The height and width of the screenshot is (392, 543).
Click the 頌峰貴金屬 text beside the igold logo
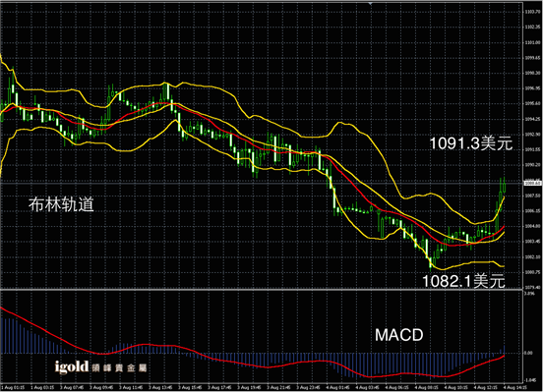pos(119,367)
